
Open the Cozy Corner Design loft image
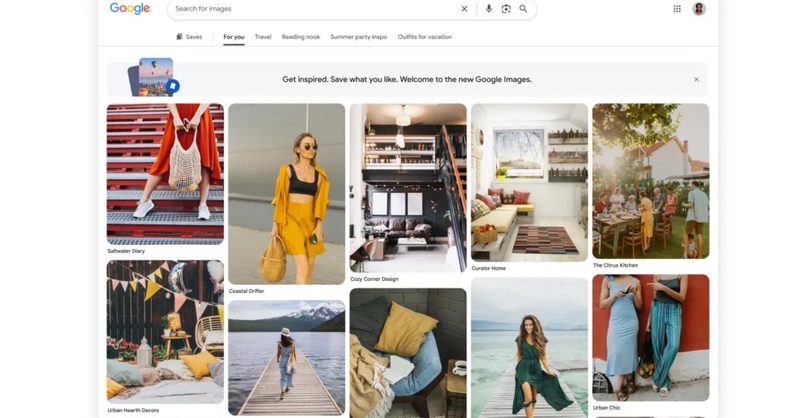408,188
